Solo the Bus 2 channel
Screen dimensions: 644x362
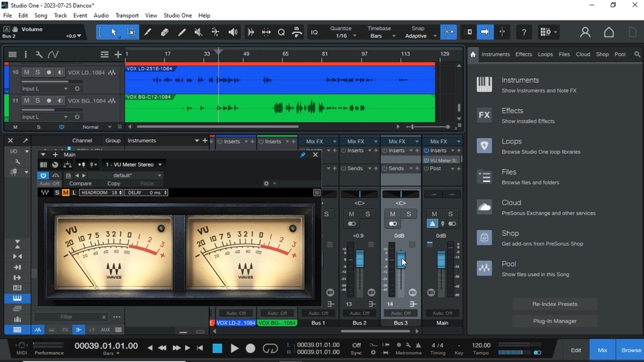click(x=368, y=214)
